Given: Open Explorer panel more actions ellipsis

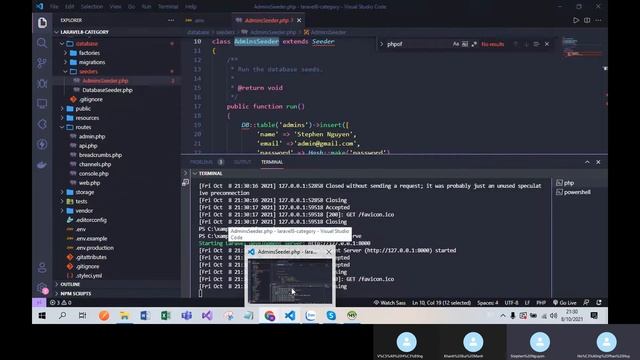Looking at the screenshot, I should point(171,20).
